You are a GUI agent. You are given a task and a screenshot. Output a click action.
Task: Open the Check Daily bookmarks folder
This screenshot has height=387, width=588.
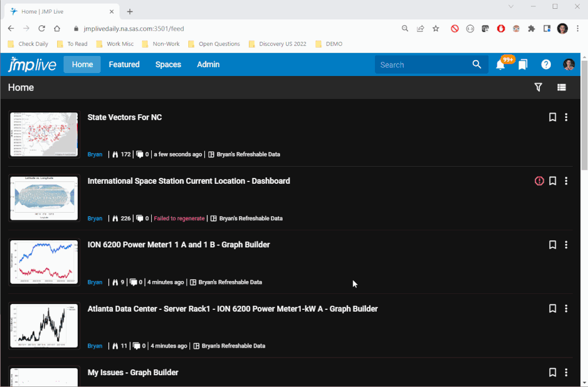click(x=28, y=44)
